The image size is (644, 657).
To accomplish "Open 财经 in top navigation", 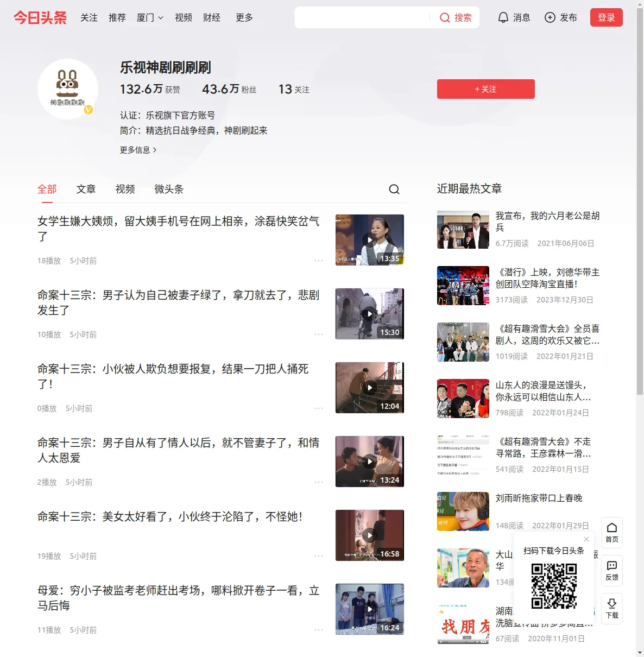I will click(212, 17).
